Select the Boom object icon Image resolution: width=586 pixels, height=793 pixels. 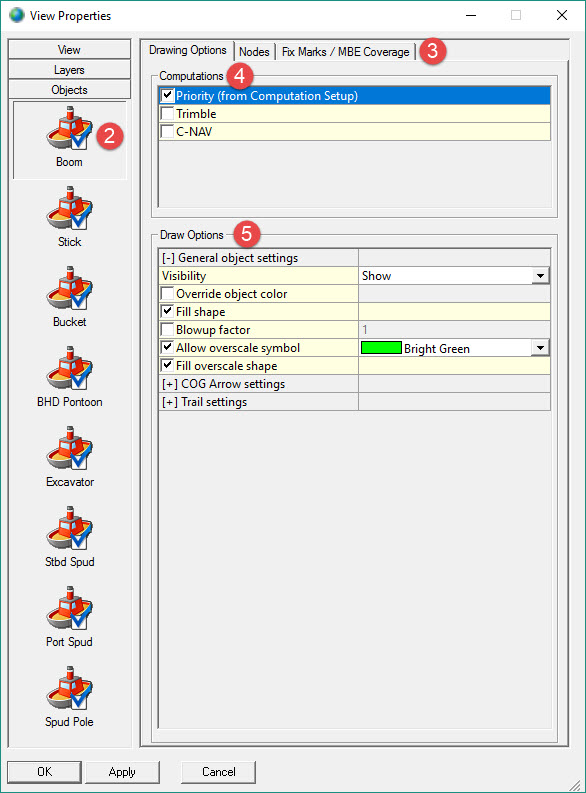69,128
